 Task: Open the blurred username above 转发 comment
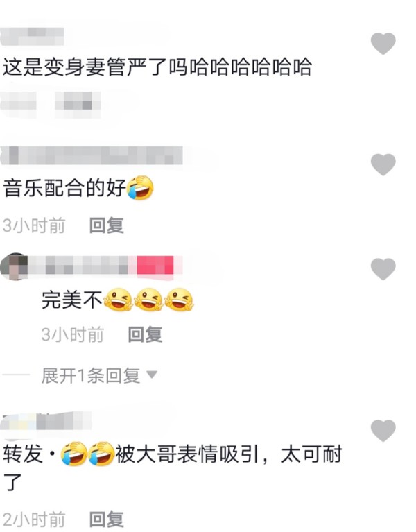point(46,421)
